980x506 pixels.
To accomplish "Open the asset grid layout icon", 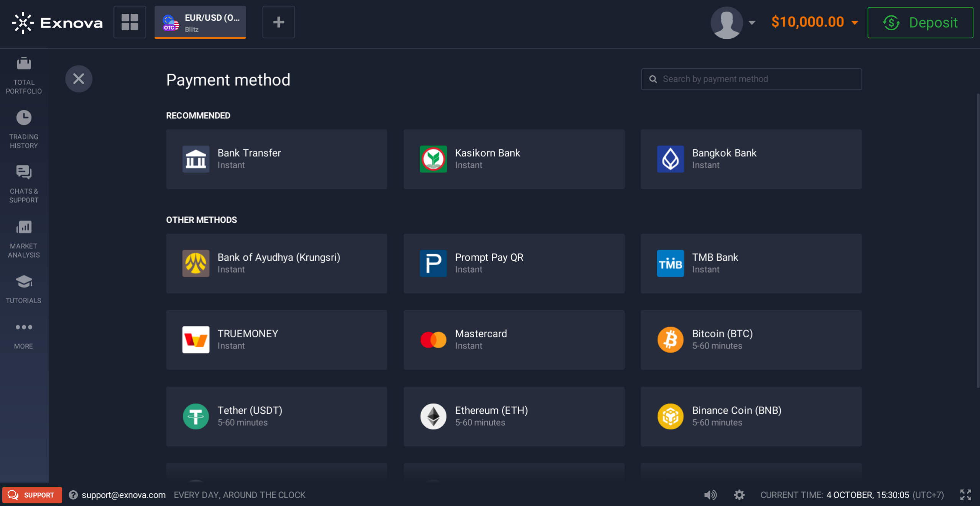I will point(130,22).
